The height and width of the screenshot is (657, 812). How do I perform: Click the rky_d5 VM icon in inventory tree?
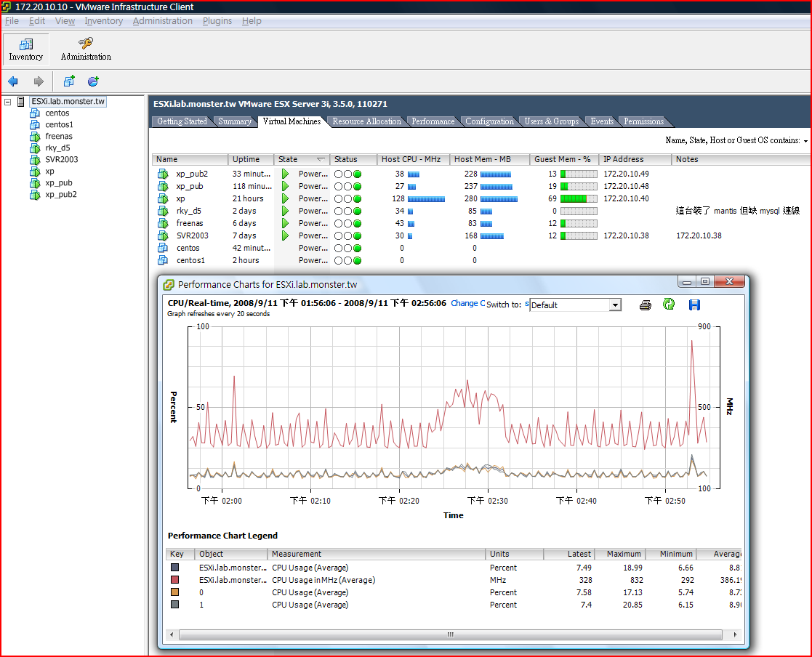pos(35,148)
